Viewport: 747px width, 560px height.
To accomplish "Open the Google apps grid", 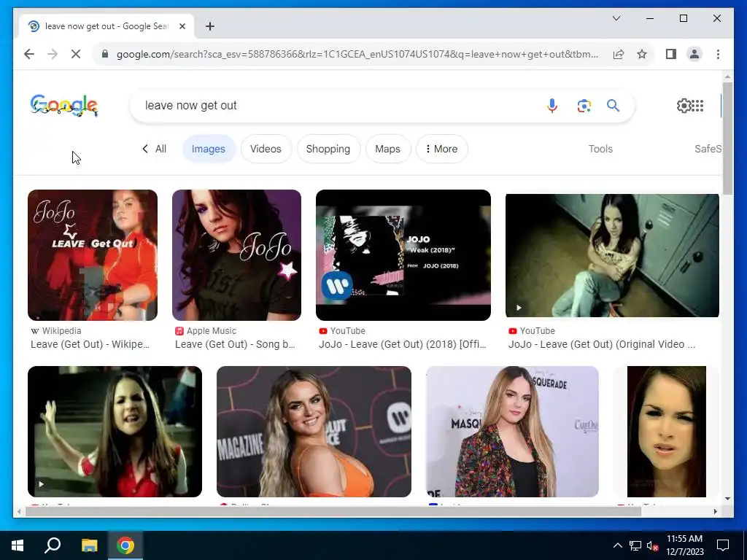I will (x=697, y=105).
